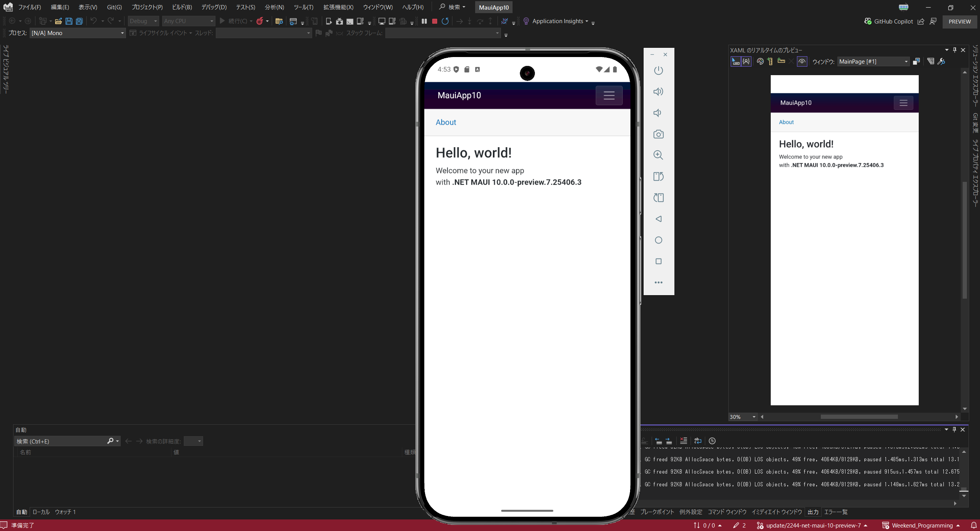The width and height of the screenshot is (980, 531).
Task: Go to the previous message in Output
Action: [x=659, y=441]
